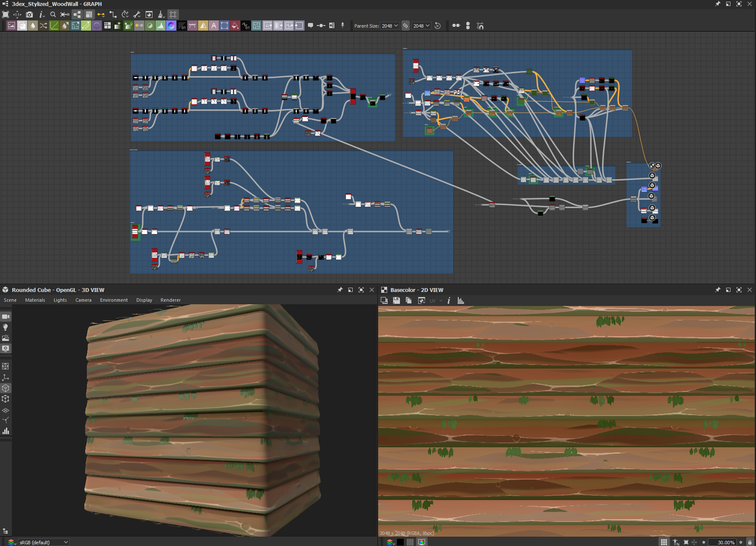Open the Camera menu in 3D view

tap(83, 300)
